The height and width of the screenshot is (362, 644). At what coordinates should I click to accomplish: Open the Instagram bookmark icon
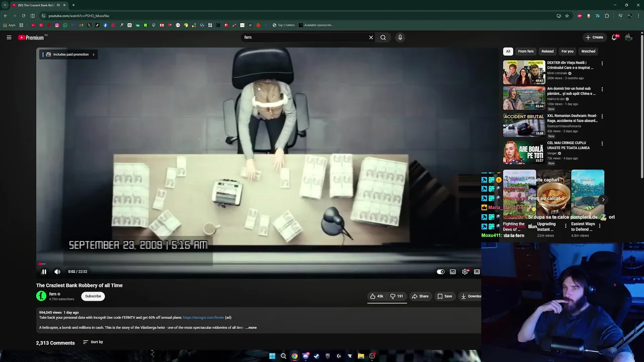(57, 25)
